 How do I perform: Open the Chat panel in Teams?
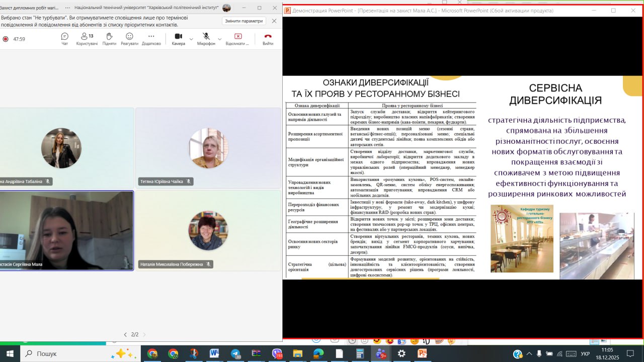pos(64,39)
